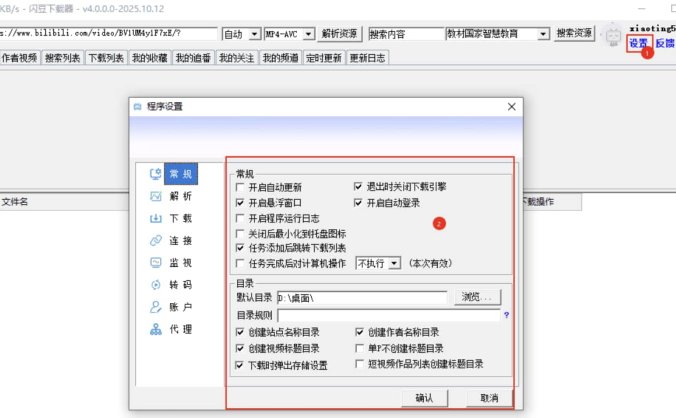
Task: Switch to the 我的频道 tab
Action: click(281, 58)
